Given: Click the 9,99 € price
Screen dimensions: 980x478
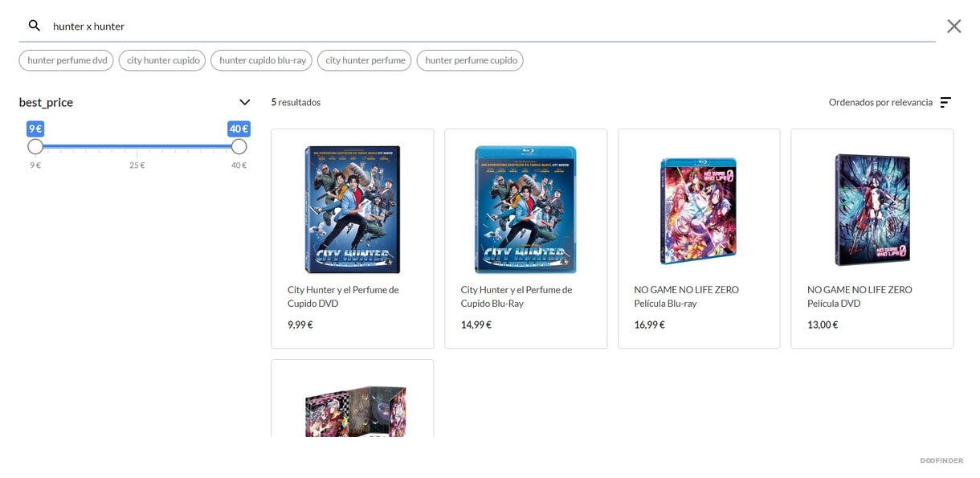Looking at the screenshot, I should point(300,325).
